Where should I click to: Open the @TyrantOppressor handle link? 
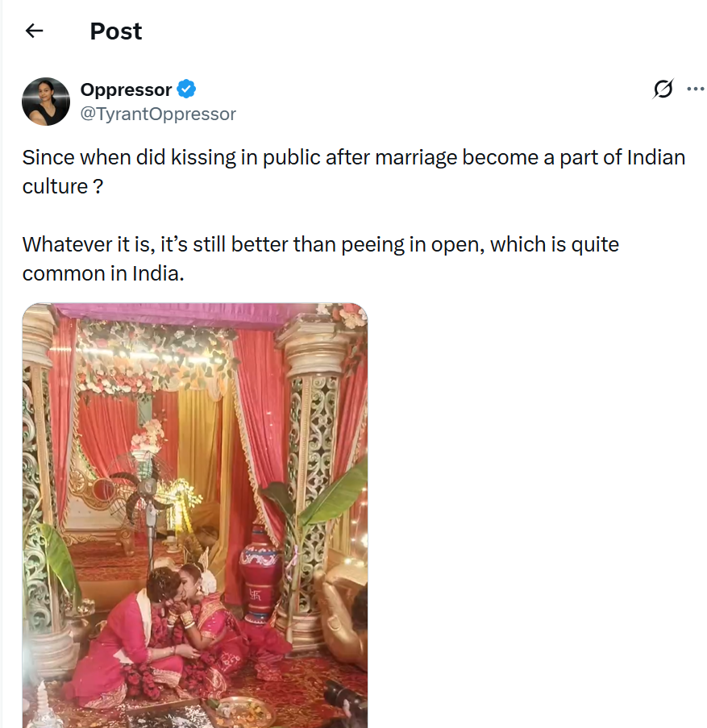coord(158,114)
